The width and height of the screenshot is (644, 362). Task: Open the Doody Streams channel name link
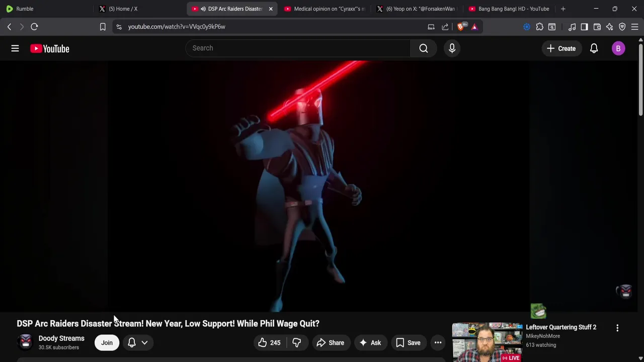61,338
